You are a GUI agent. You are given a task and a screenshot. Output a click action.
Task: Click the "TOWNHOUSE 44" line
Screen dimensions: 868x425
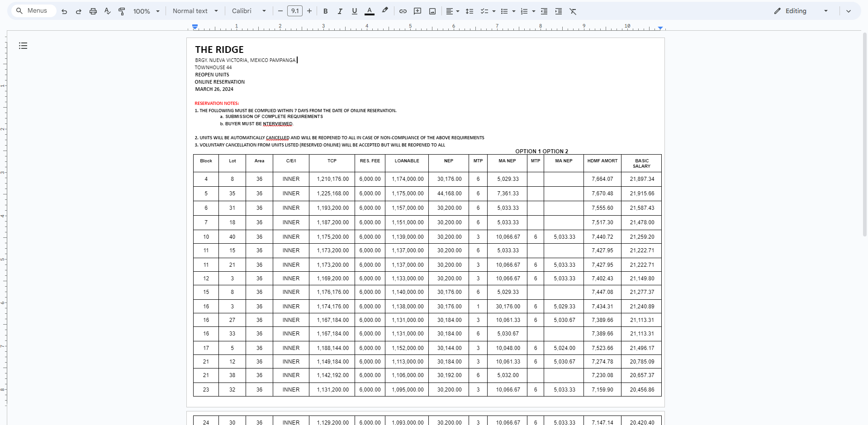213,67
